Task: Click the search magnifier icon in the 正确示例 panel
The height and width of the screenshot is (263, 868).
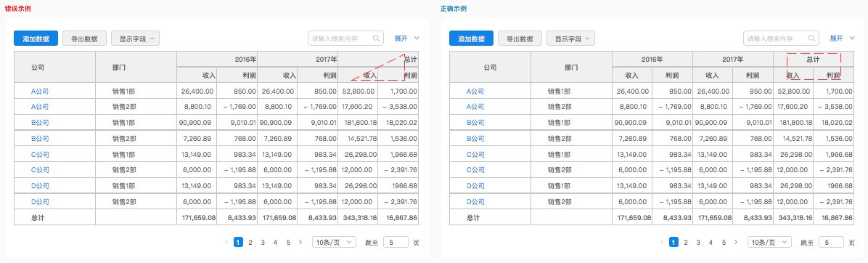Action: [x=812, y=39]
